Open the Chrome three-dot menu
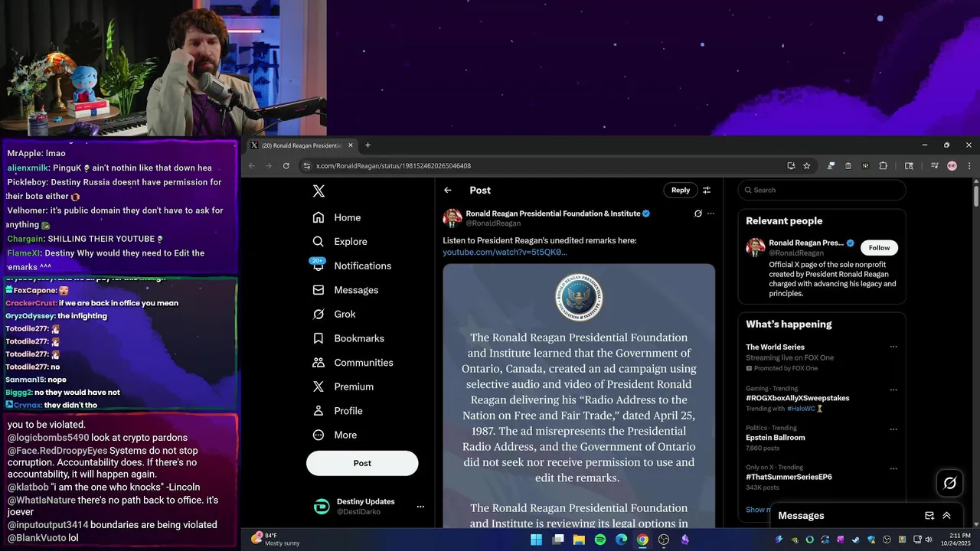Image resolution: width=980 pixels, height=551 pixels. click(x=969, y=166)
